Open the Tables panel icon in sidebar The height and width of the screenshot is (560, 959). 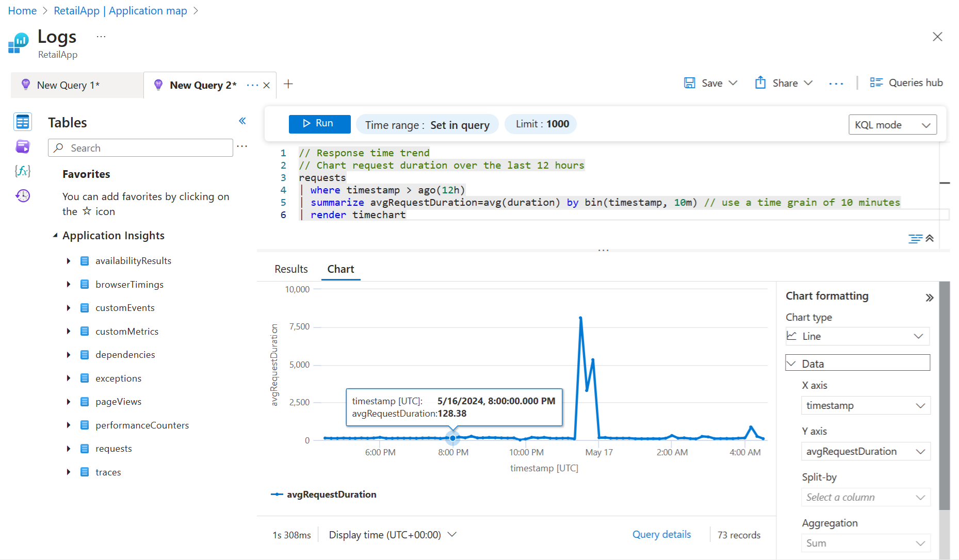point(23,122)
